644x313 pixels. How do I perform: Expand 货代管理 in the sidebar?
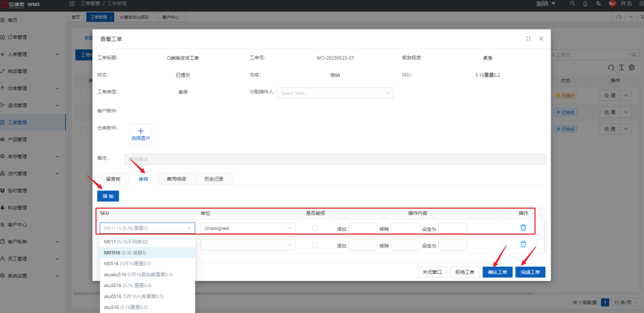tap(57, 173)
